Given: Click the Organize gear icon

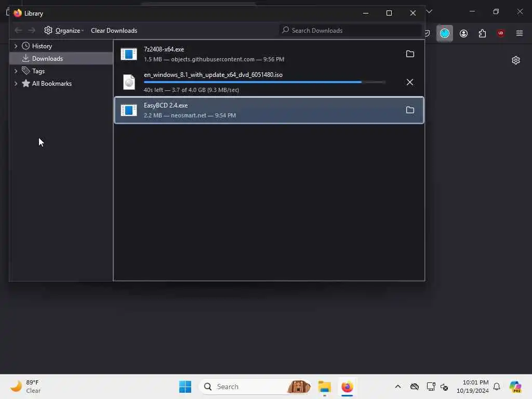Looking at the screenshot, I should [48, 30].
